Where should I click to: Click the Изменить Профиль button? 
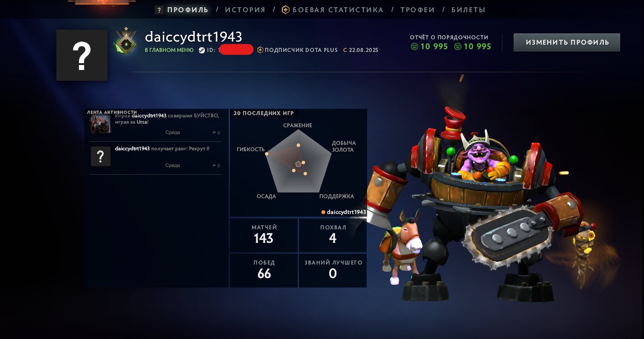click(567, 42)
